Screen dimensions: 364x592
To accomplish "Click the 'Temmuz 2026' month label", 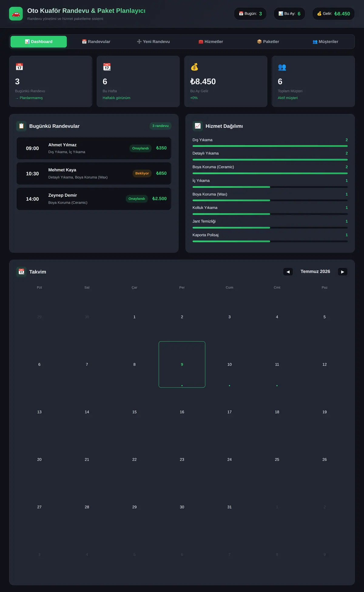I will coord(315,271).
